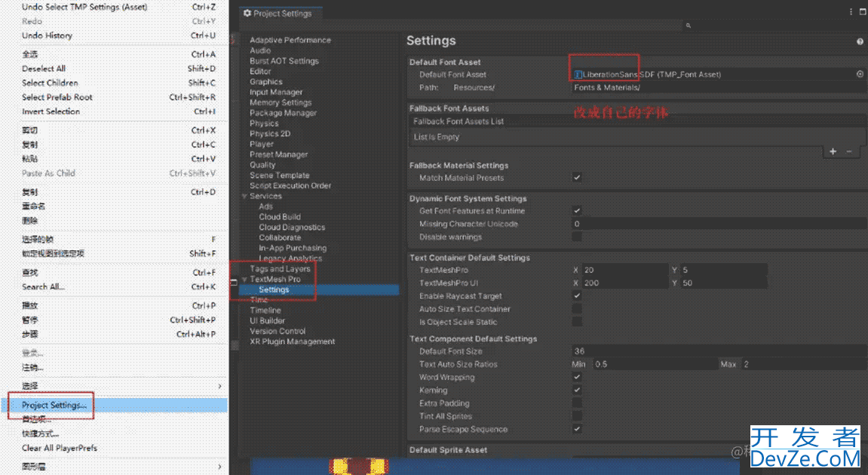Click the Default Font Size field

click(x=719, y=351)
